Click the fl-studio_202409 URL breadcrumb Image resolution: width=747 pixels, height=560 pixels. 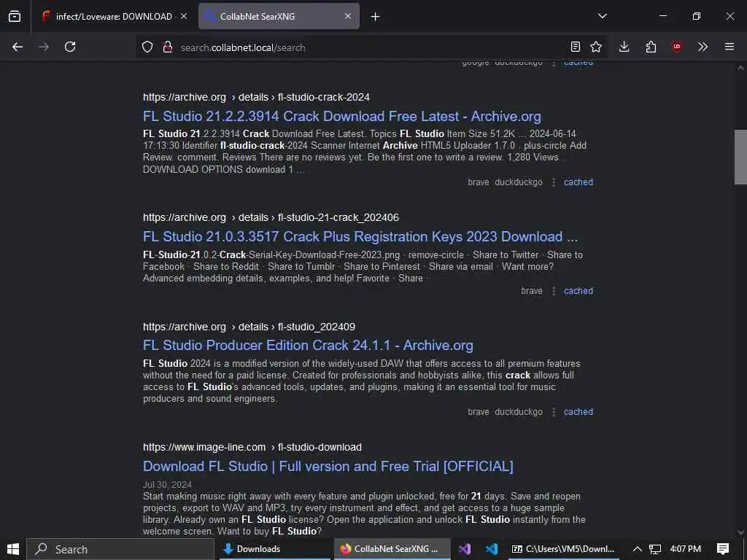click(249, 327)
